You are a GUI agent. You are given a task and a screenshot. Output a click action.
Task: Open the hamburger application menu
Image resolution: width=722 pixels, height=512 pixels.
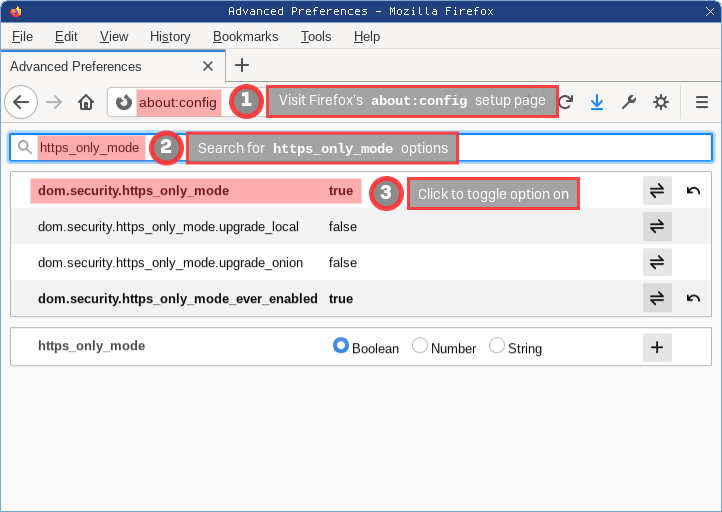click(x=702, y=102)
